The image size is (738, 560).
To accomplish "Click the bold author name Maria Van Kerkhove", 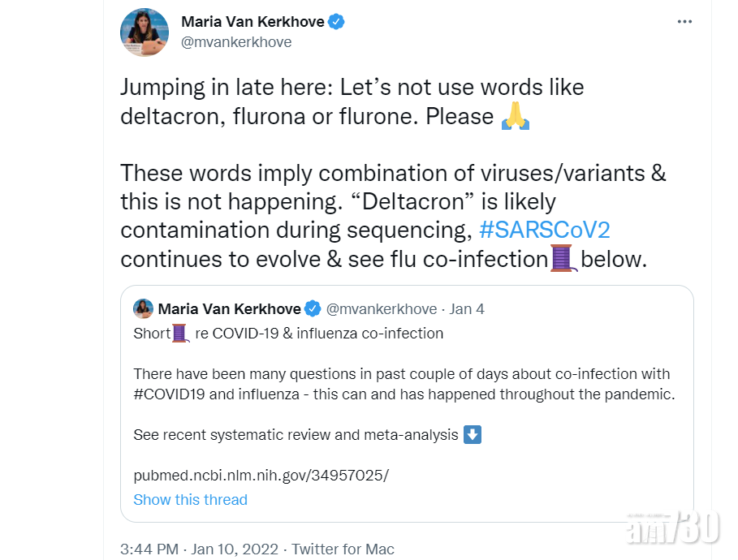I will pos(252,22).
